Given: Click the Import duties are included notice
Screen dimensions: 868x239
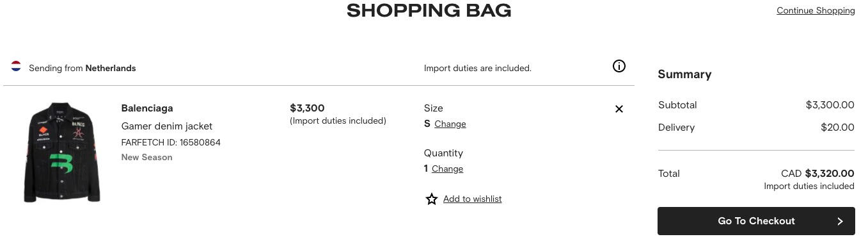Looking at the screenshot, I should pos(478,68).
